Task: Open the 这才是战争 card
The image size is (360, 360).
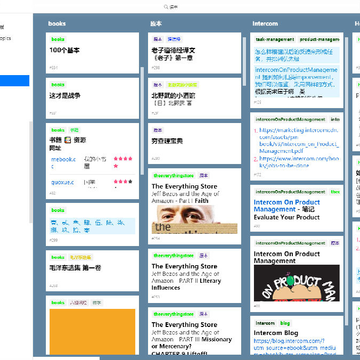Action: [x=92, y=98]
